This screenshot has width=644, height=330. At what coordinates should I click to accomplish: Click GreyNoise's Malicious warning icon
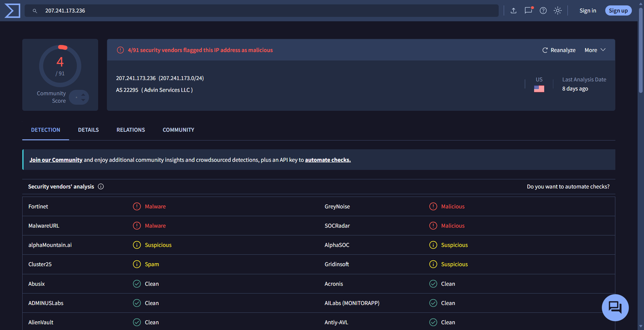[433, 206]
